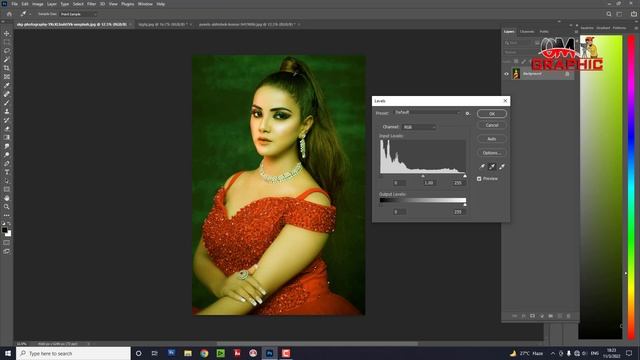
Task: Hide the Background layer eye icon
Action: point(507,74)
